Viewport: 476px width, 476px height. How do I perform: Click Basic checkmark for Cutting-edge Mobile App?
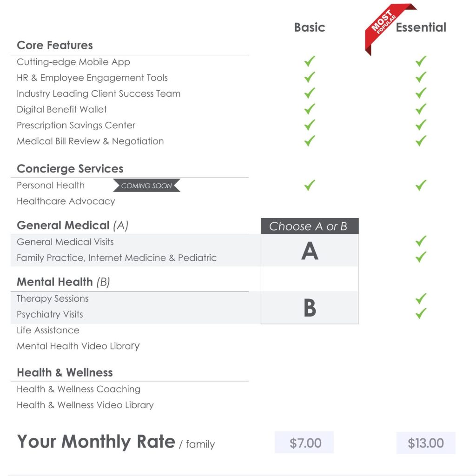pyautogui.click(x=310, y=61)
